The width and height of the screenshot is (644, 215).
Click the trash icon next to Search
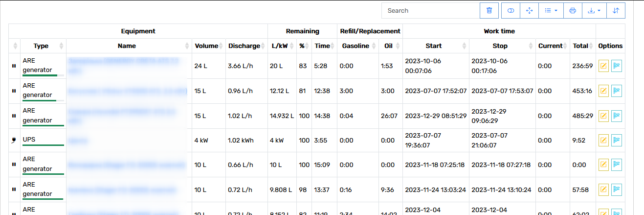(x=489, y=10)
